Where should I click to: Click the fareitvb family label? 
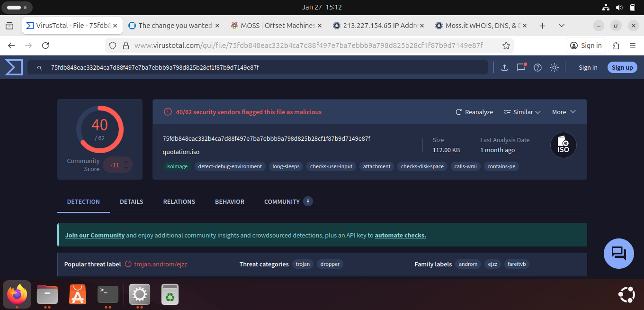(x=517, y=264)
